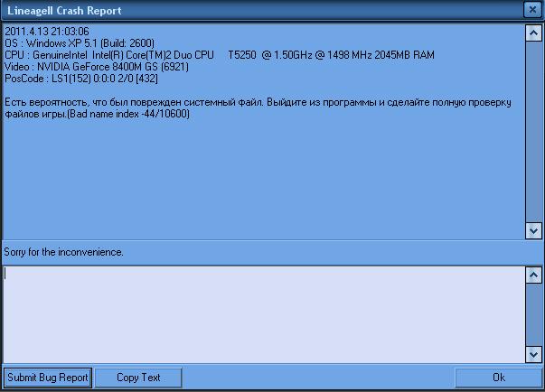Screen dimensions: 545x392
Task: Click the Sorry for the inconvenience label
Action: [x=63, y=251]
